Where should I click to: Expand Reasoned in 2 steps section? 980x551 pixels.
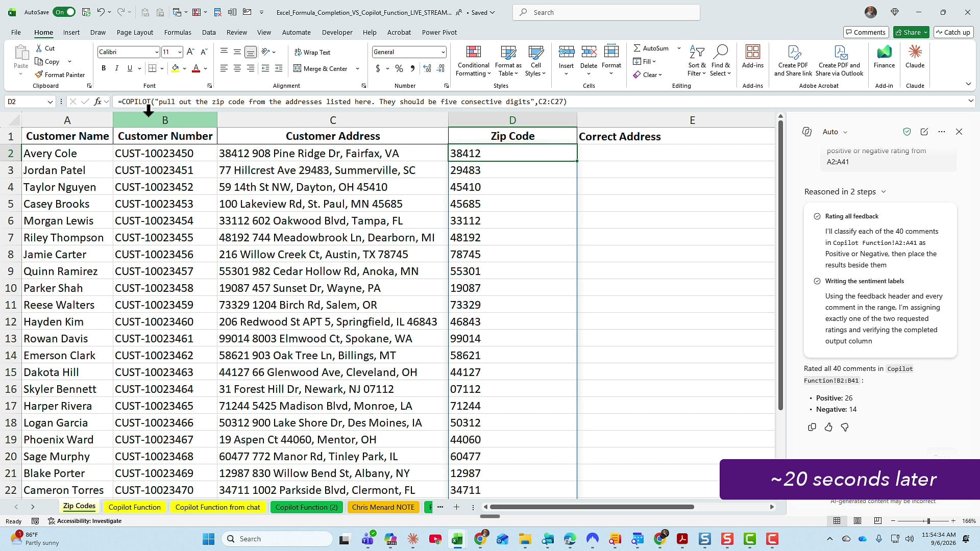point(845,192)
